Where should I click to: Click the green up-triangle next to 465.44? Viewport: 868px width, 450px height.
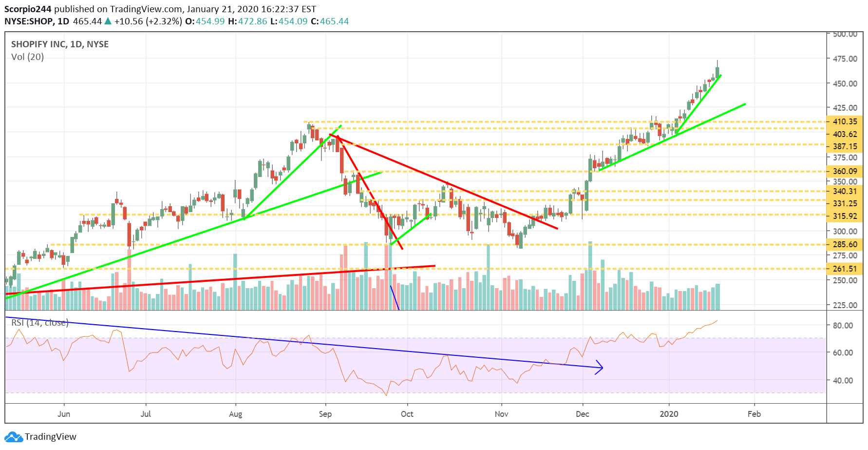coord(108,21)
